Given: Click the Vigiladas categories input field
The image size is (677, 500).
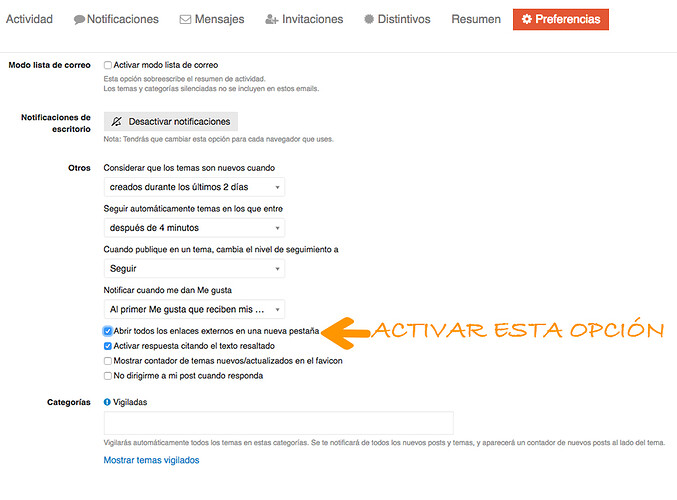Looking at the screenshot, I should pyautogui.click(x=278, y=423).
